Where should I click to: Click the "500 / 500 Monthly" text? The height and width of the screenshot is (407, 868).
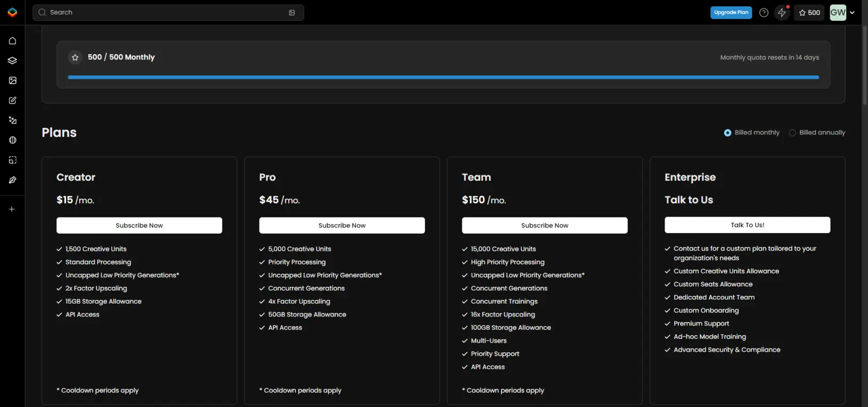click(121, 57)
